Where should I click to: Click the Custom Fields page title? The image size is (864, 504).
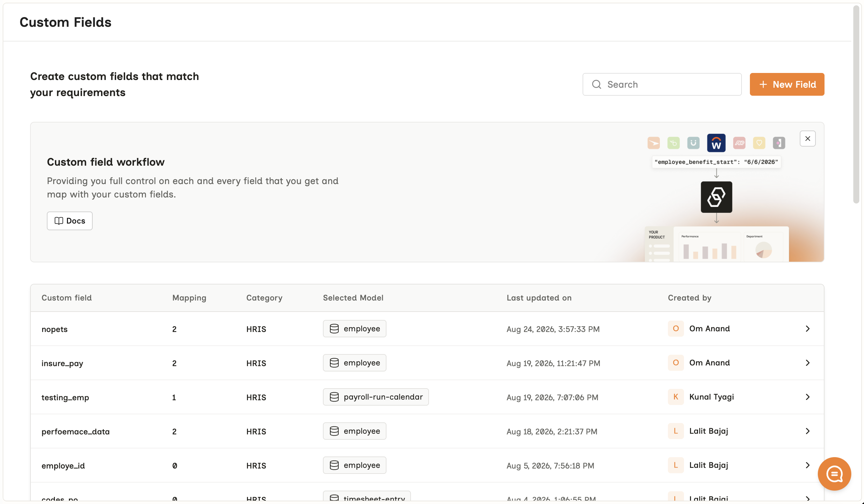pyautogui.click(x=66, y=22)
